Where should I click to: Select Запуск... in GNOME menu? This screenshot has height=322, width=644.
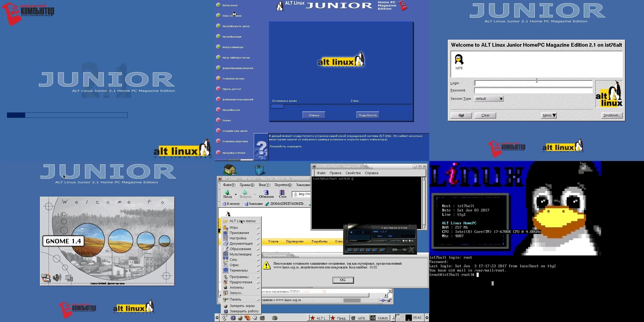(x=241, y=293)
